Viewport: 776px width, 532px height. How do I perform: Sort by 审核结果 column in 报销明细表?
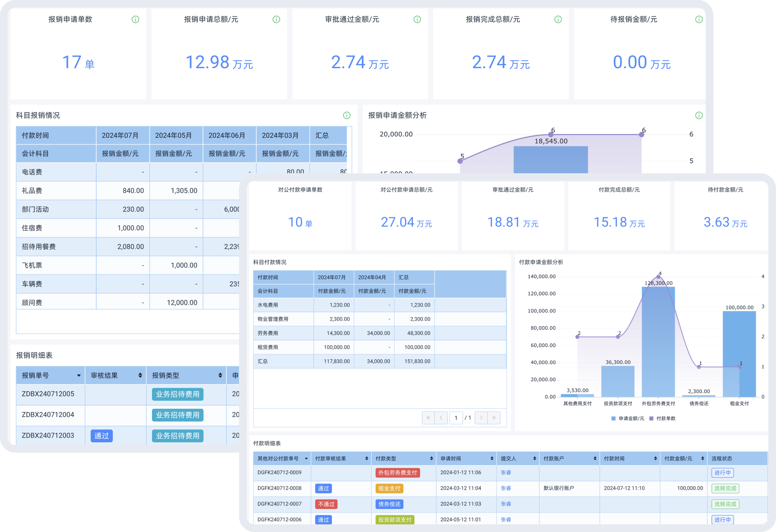click(x=140, y=376)
